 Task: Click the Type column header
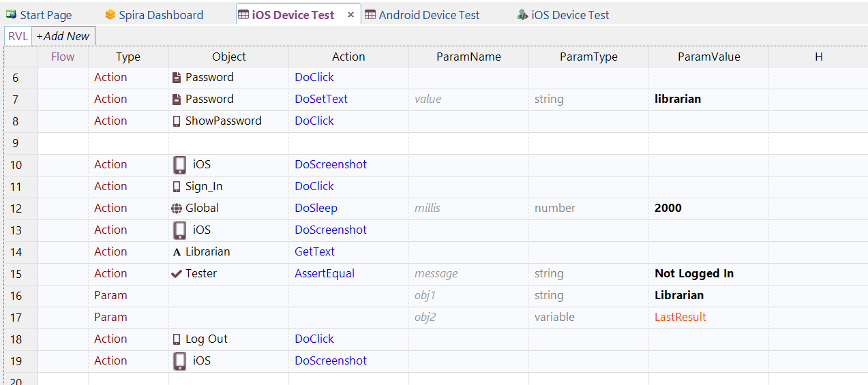click(x=128, y=57)
